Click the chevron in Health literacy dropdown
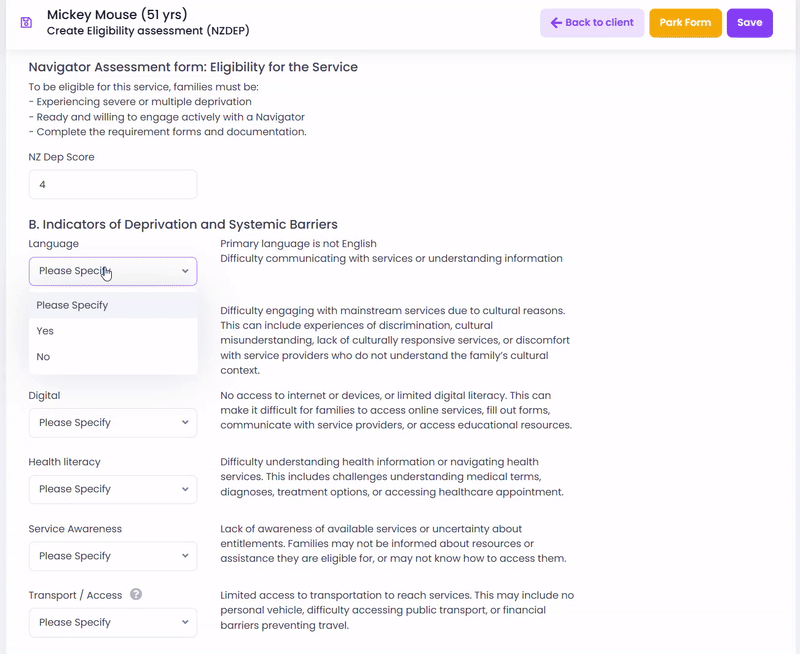This screenshot has width=800, height=654. 185,489
